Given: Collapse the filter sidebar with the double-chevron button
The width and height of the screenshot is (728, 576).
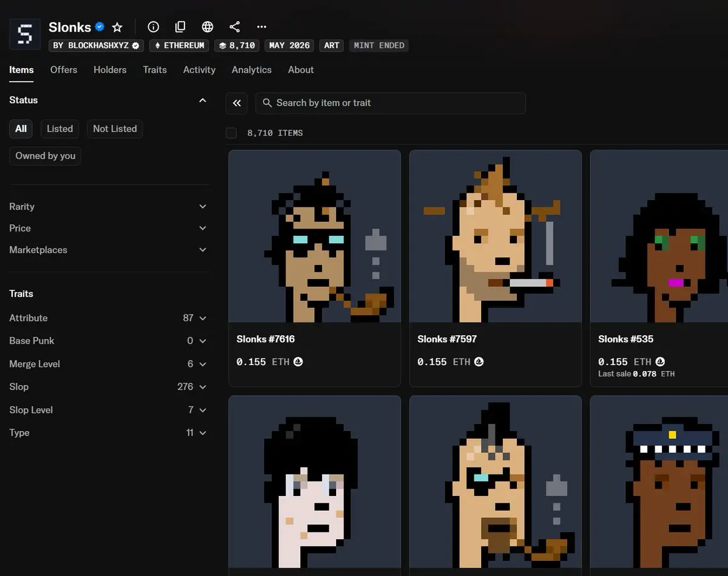Looking at the screenshot, I should point(237,103).
